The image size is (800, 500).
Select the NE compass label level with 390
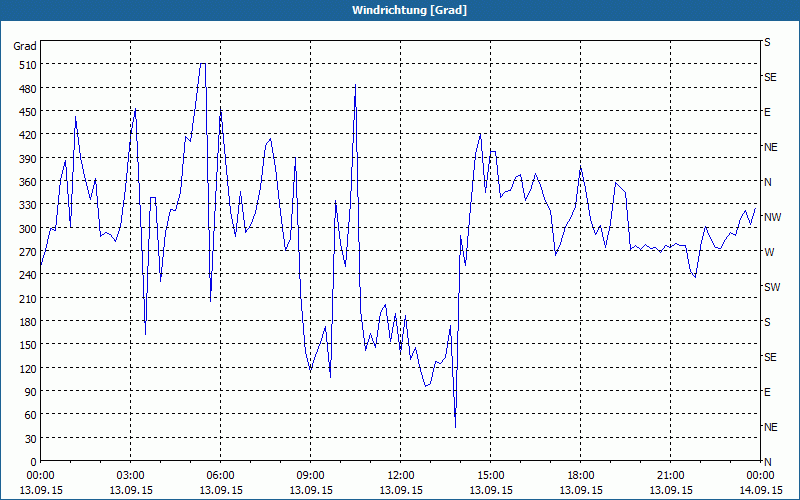[x=770, y=147]
